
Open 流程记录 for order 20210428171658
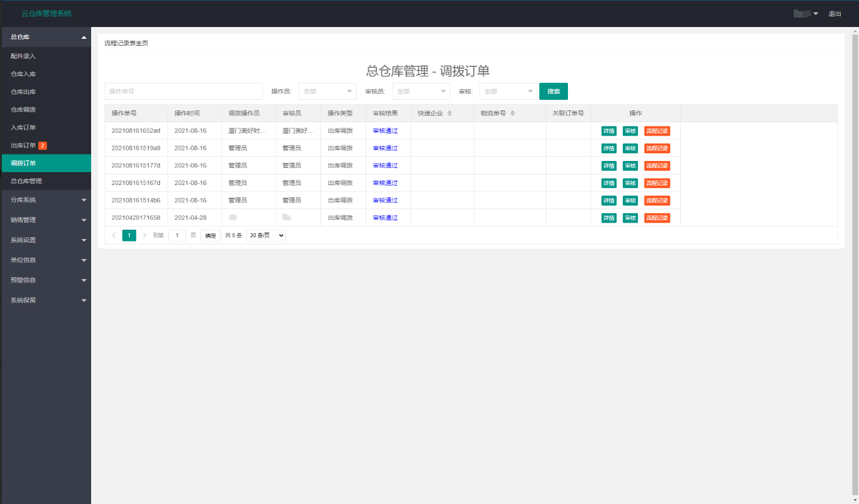657,218
